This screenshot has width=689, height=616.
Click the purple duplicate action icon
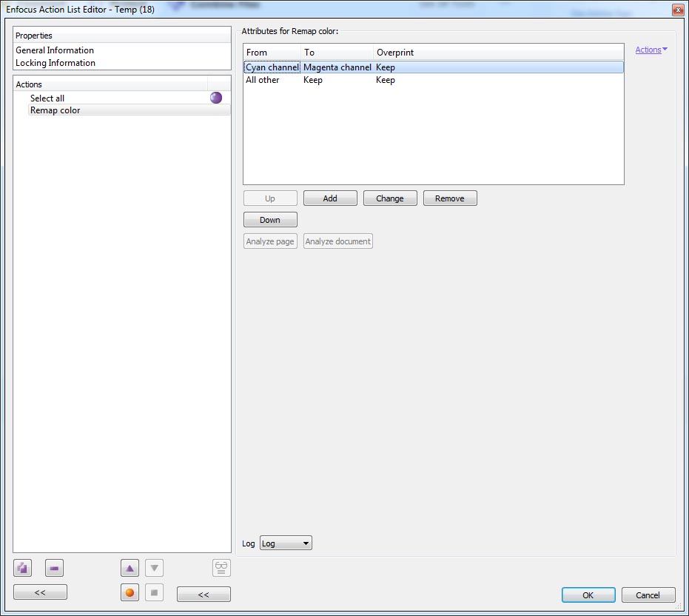pos(22,568)
